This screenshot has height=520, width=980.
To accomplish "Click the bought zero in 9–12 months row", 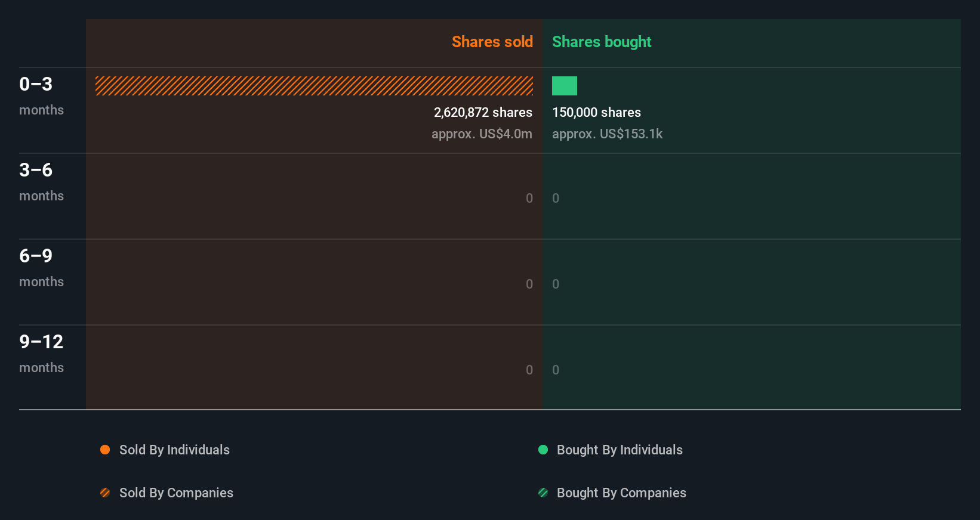I will (556, 370).
